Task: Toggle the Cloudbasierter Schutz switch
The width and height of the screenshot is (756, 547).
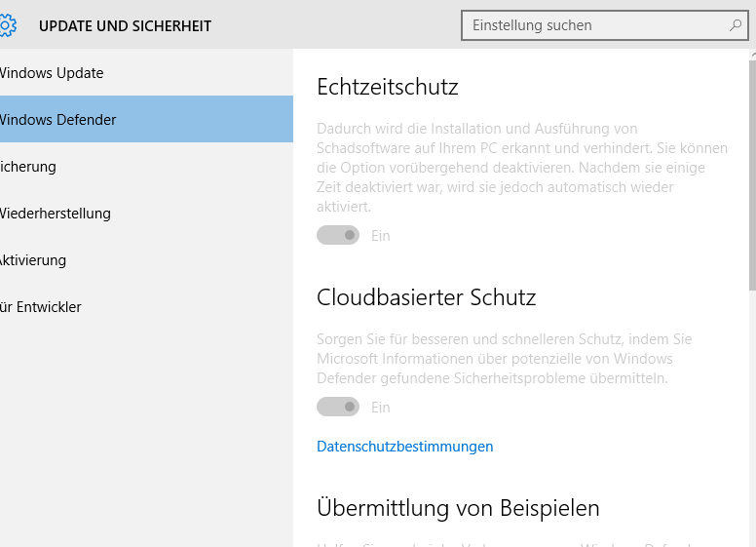Action: pyautogui.click(x=338, y=407)
